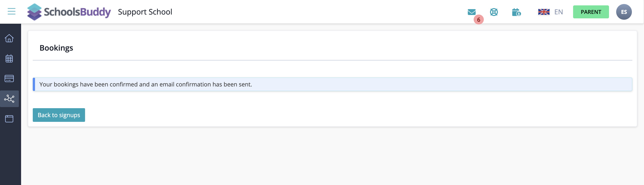644x185 pixels.
Task: Select the activities network sidebar icon
Action: pos(9,99)
